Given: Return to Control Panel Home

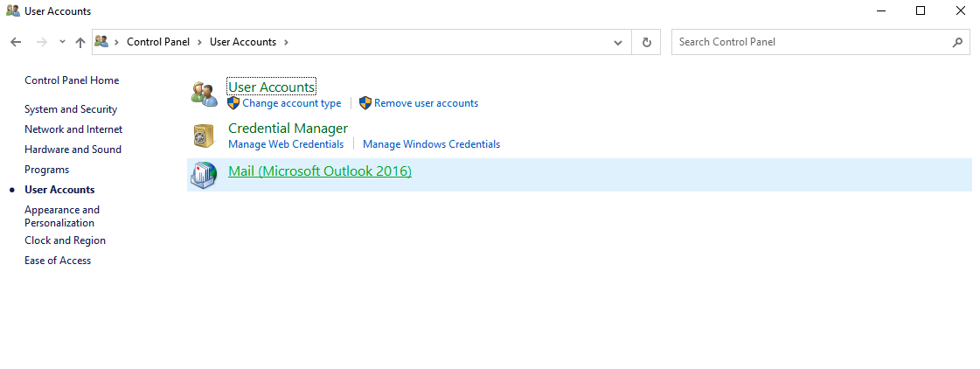Looking at the screenshot, I should pos(72,80).
